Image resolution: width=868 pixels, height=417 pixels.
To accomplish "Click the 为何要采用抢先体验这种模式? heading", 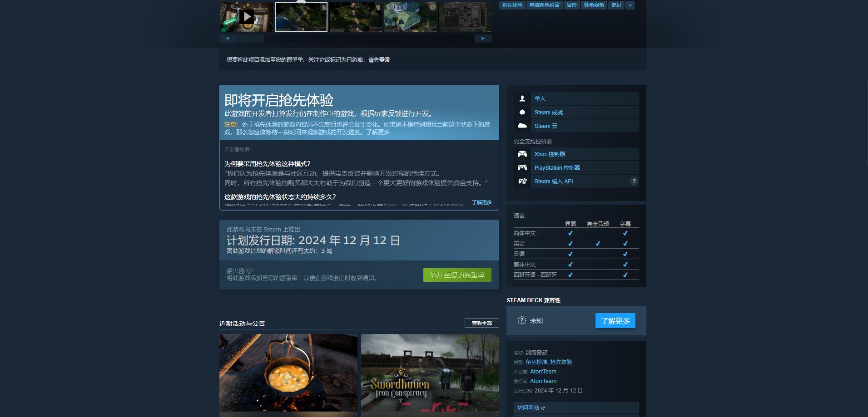I will coord(268,164).
